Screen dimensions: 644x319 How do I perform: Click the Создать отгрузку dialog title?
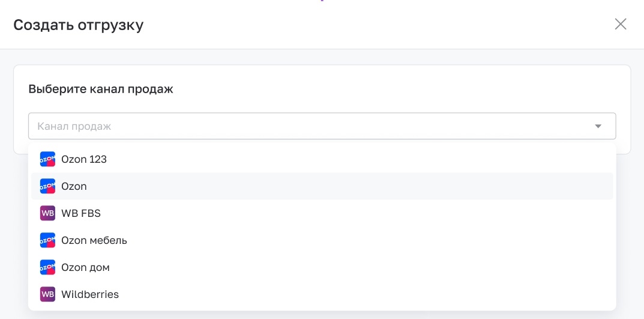[x=79, y=25]
